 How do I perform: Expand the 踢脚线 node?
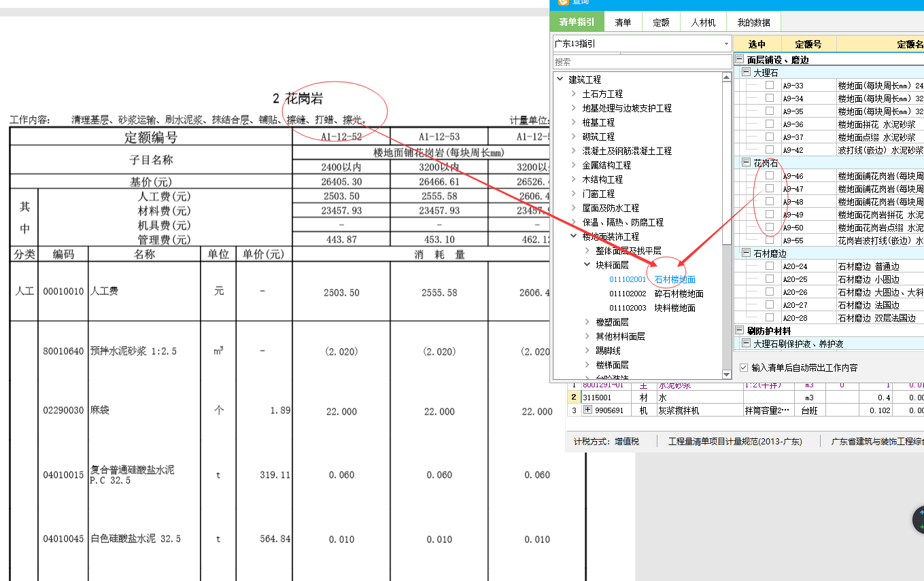pyautogui.click(x=587, y=351)
